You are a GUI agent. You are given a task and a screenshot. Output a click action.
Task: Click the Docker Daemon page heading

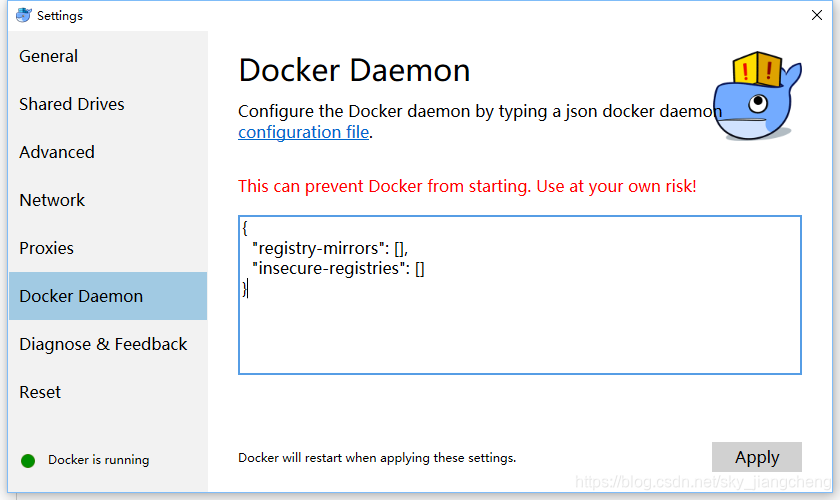pos(354,70)
